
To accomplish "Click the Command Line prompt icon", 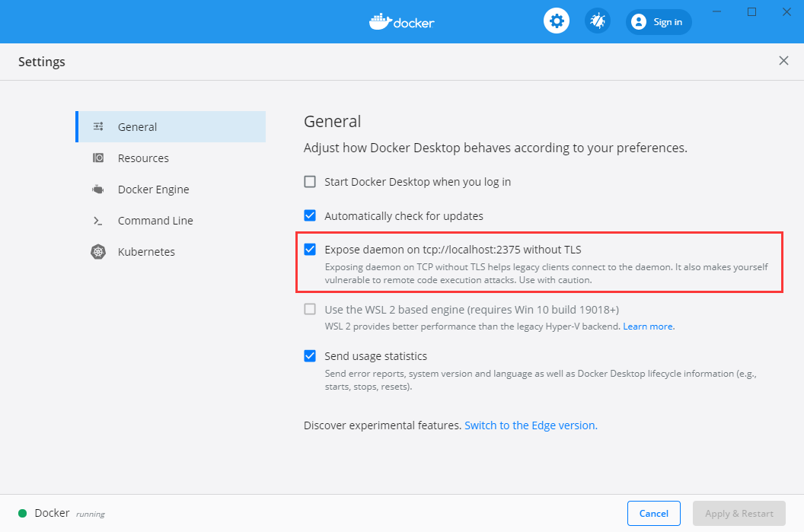I will [98, 221].
